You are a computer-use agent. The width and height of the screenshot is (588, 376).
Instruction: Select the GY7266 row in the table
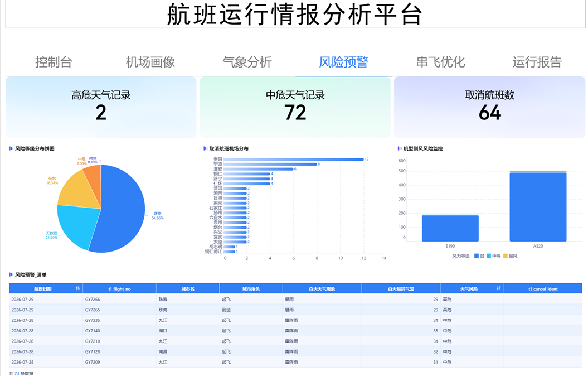point(295,300)
